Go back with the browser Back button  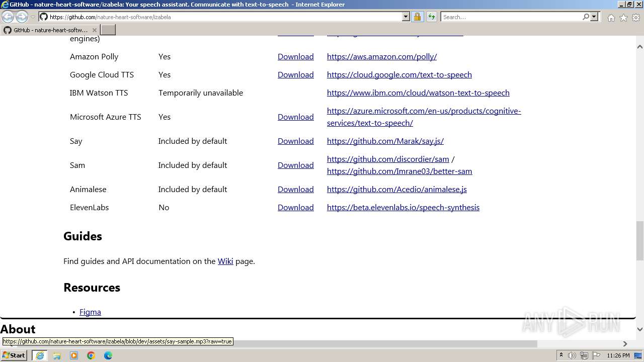pyautogui.click(x=8, y=17)
